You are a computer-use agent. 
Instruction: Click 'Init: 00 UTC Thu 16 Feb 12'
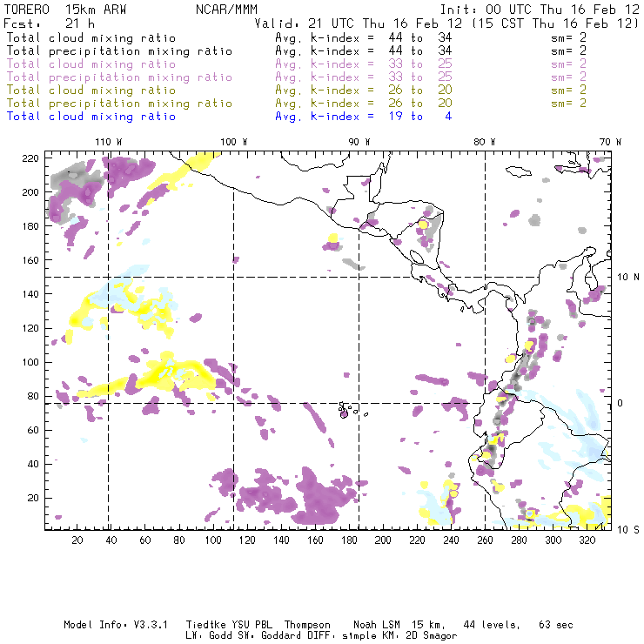(540, 10)
